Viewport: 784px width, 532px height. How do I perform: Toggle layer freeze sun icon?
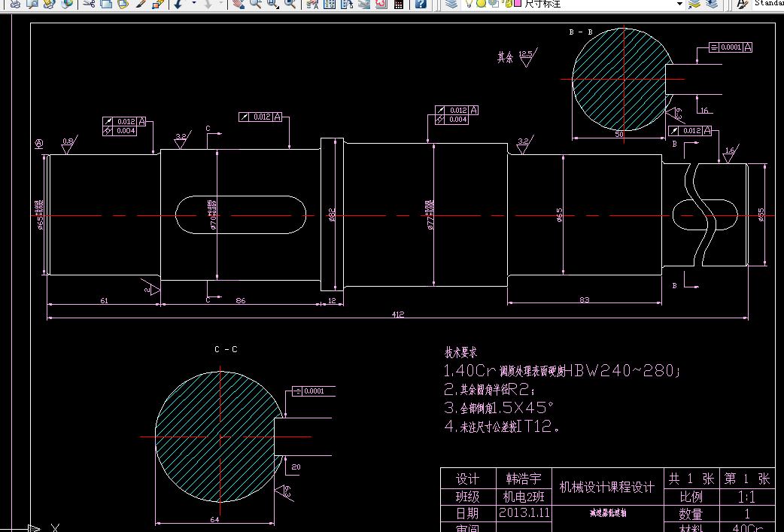pos(481,4)
